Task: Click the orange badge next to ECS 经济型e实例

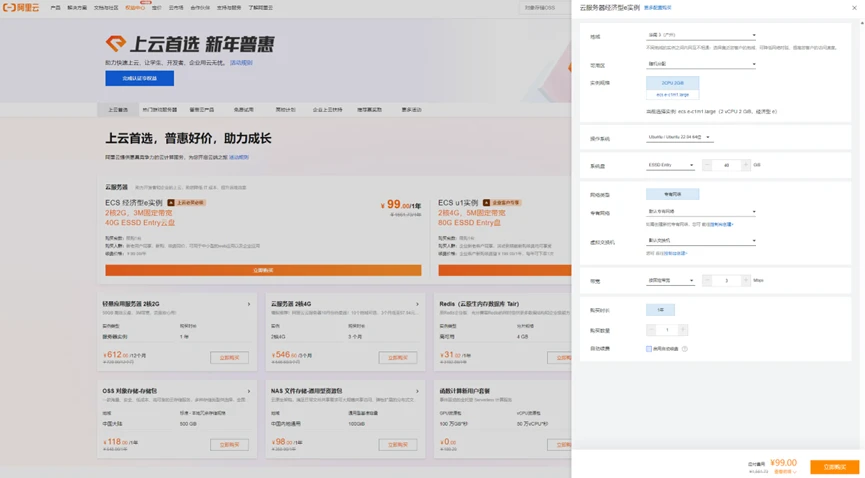Action: pyautogui.click(x=186, y=203)
